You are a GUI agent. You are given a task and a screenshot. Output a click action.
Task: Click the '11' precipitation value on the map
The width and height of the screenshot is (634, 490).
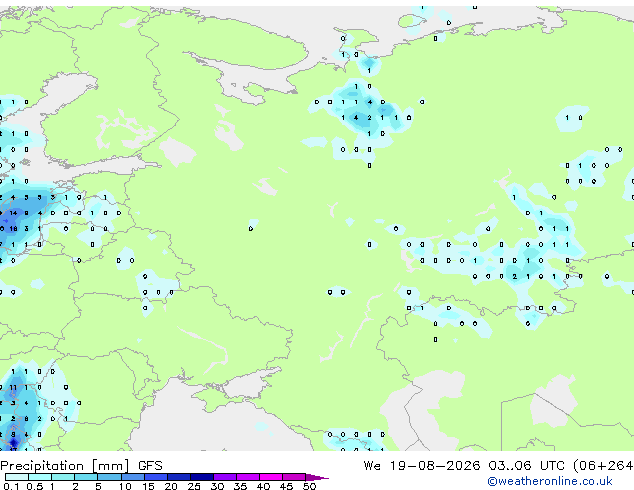13,387
